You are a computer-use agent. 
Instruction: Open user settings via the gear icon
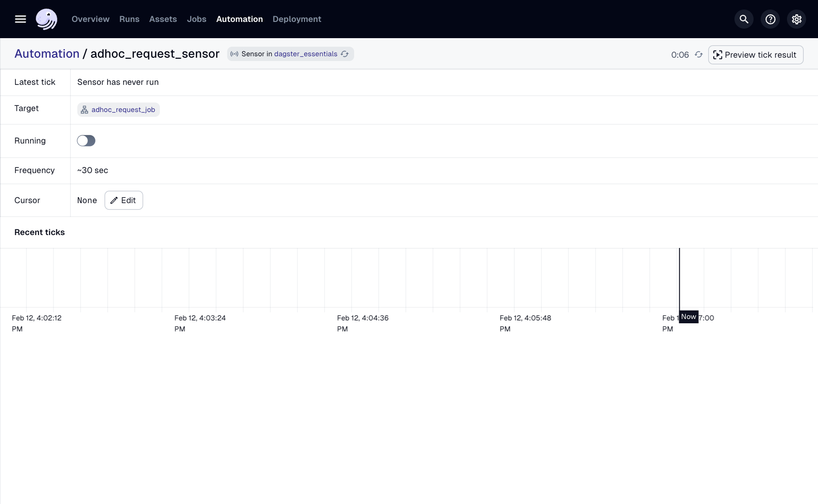pos(797,19)
